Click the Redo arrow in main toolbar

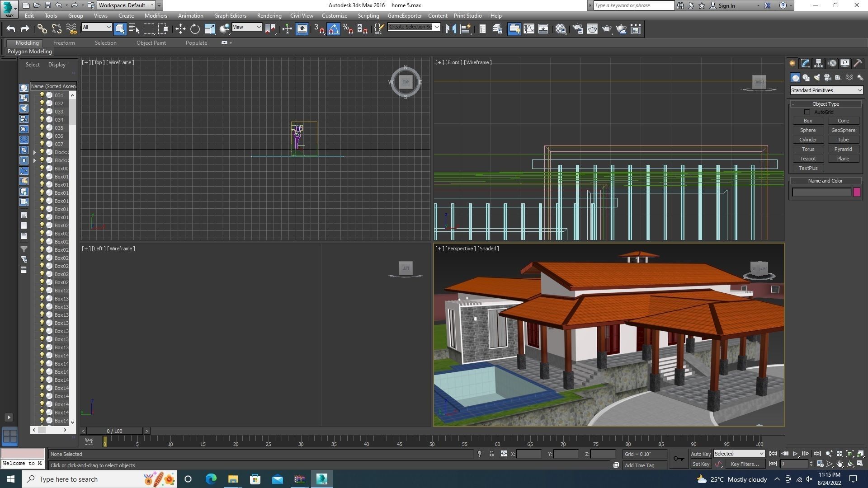tap(25, 29)
